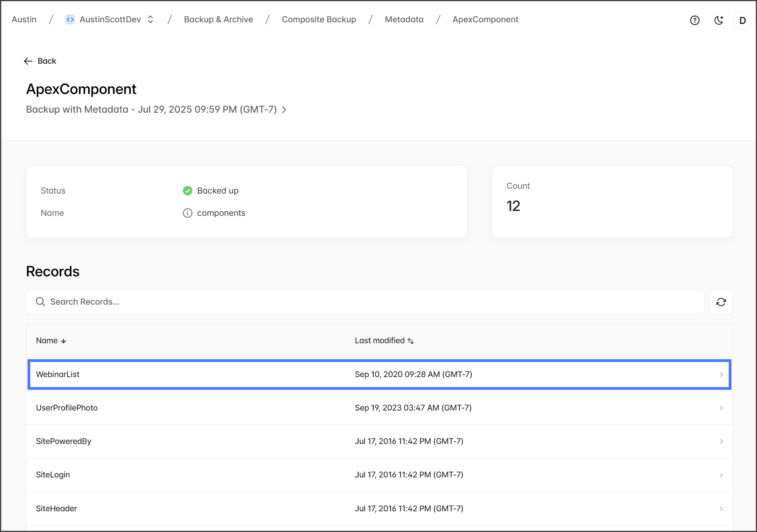The height and width of the screenshot is (532, 757).
Task: Toggle dark mode moon icon
Action: point(718,20)
